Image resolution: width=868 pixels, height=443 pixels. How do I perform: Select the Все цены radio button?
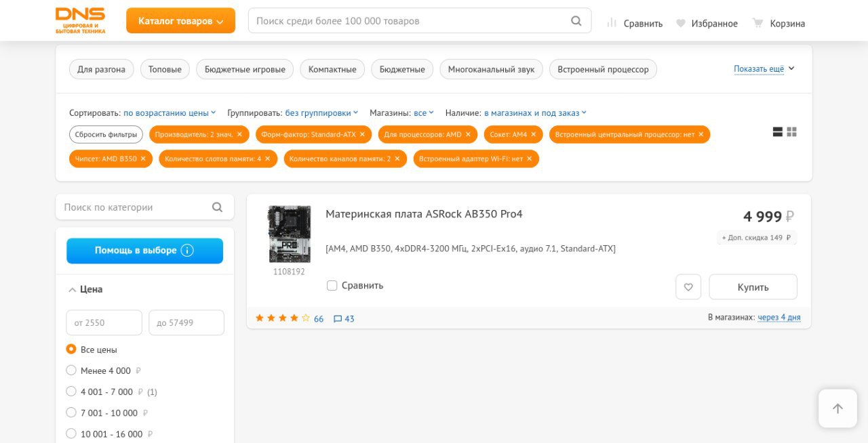pos(71,350)
